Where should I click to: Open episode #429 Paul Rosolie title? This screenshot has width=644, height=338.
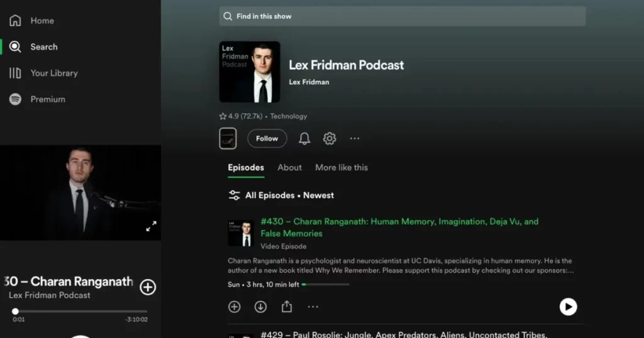(x=404, y=334)
